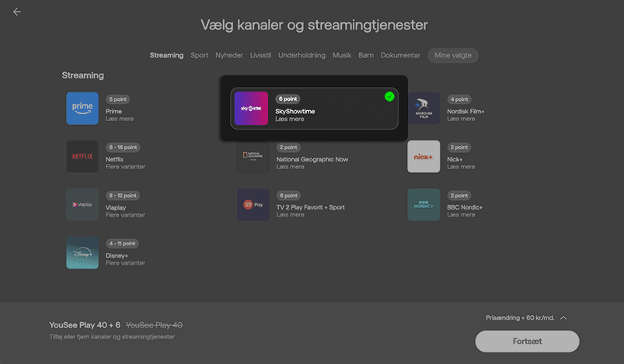
Task: Open Læs mere under Nick+
Action: pyautogui.click(x=461, y=167)
